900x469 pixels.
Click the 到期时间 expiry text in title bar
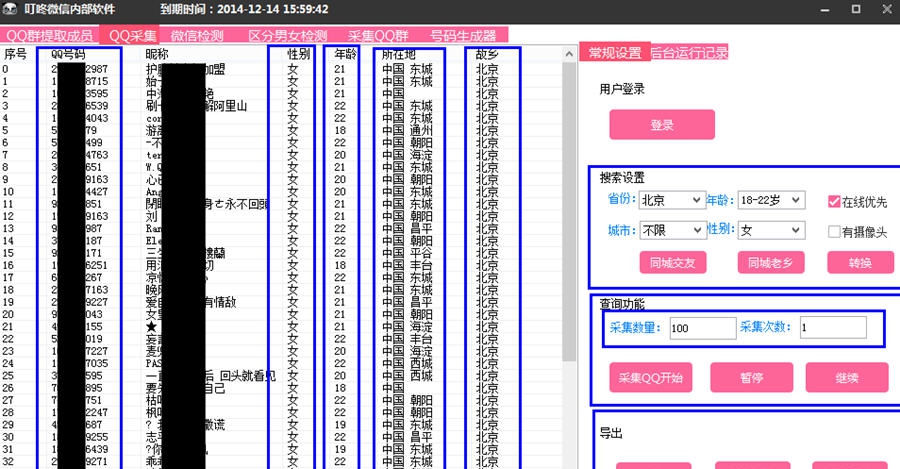[244, 9]
